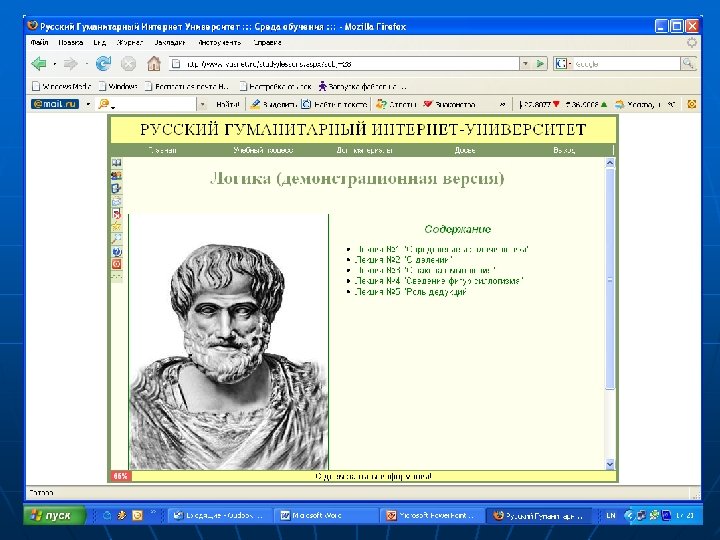Open the Home page icon
Image resolution: width=720 pixels, height=540 pixels.
point(154,63)
